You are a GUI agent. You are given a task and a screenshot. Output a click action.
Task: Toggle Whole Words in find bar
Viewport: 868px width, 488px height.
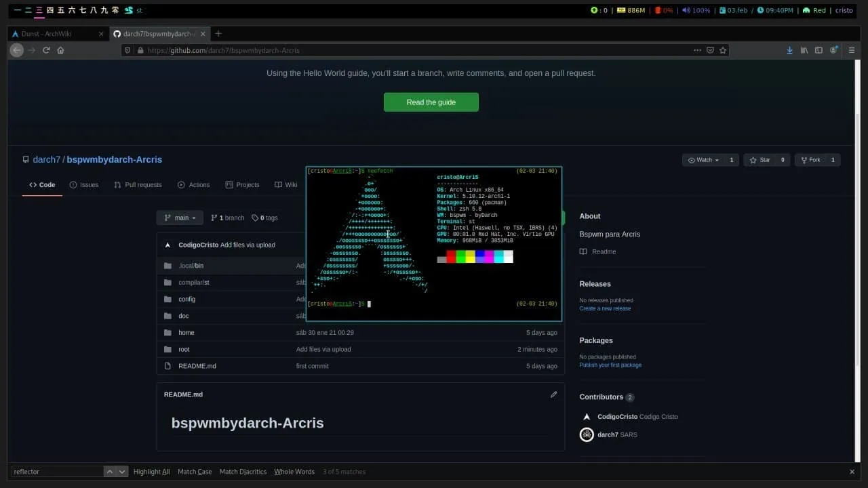point(294,472)
